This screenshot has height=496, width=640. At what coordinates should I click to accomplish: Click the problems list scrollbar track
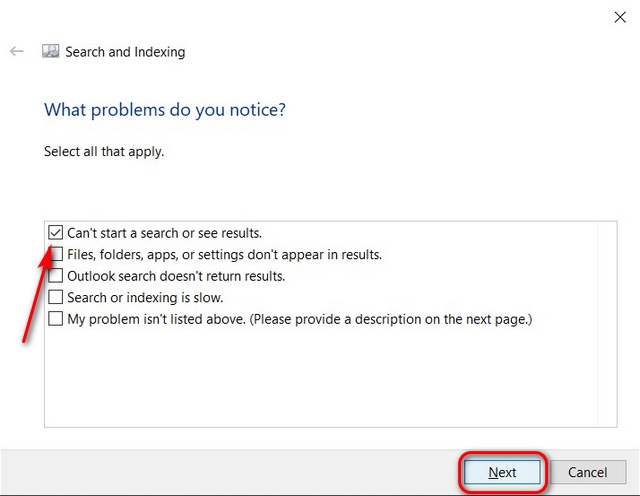tap(607, 325)
